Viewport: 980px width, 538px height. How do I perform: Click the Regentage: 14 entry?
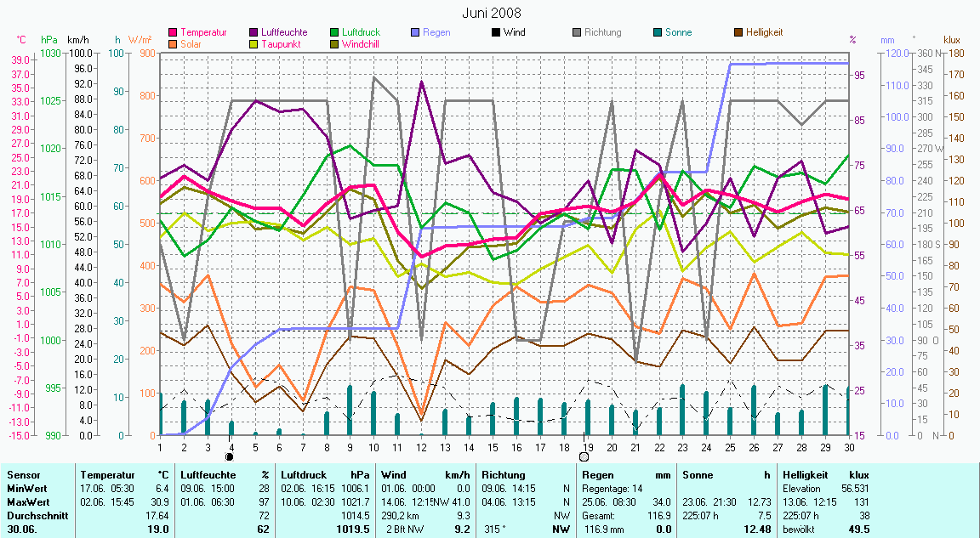tap(611, 489)
